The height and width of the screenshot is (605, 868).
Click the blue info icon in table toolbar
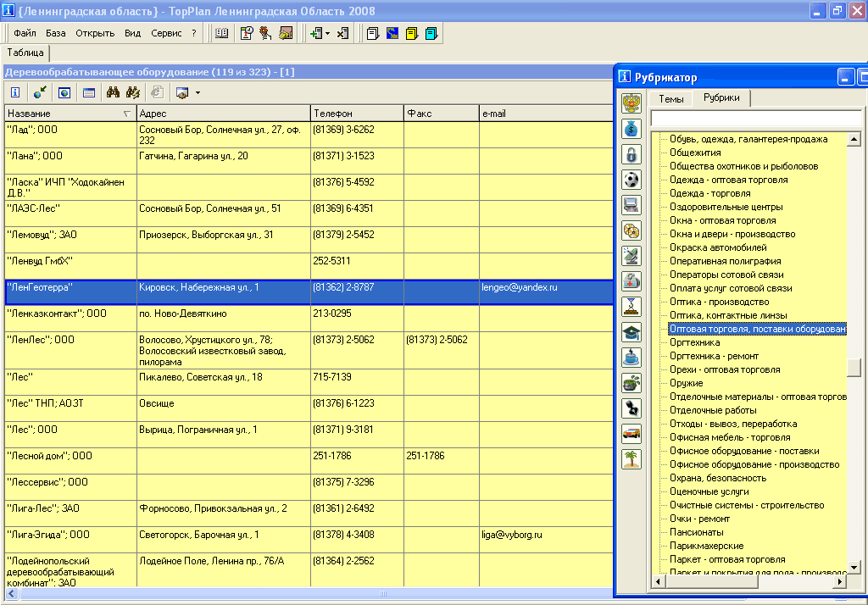(15, 92)
